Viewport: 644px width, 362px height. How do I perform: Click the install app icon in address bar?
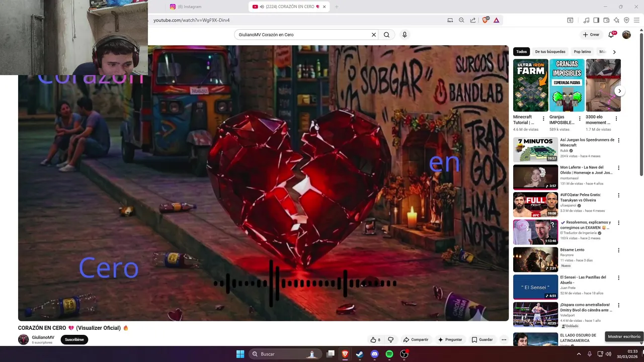pos(450,20)
